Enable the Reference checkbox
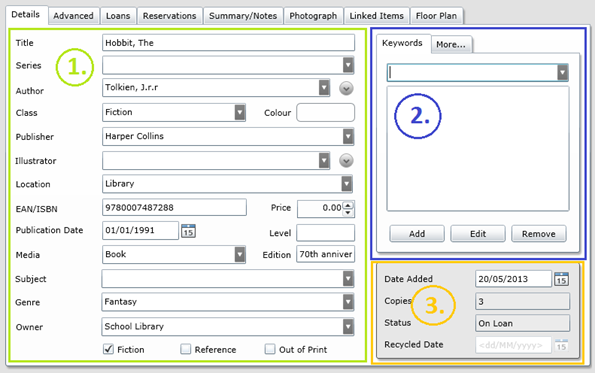Image resolution: width=595 pixels, height=373 pixels. [x=186, y=349]
